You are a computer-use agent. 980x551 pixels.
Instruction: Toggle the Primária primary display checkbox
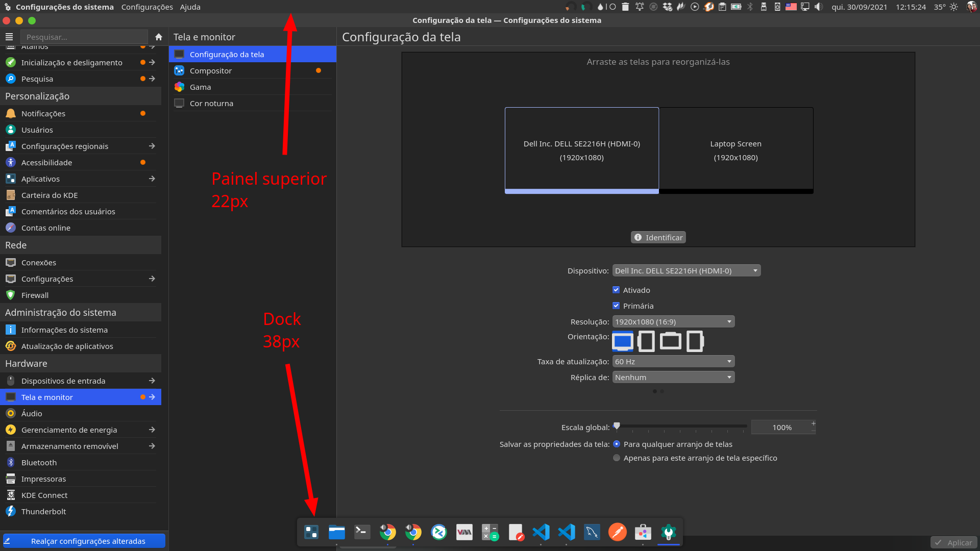(616, 306)
